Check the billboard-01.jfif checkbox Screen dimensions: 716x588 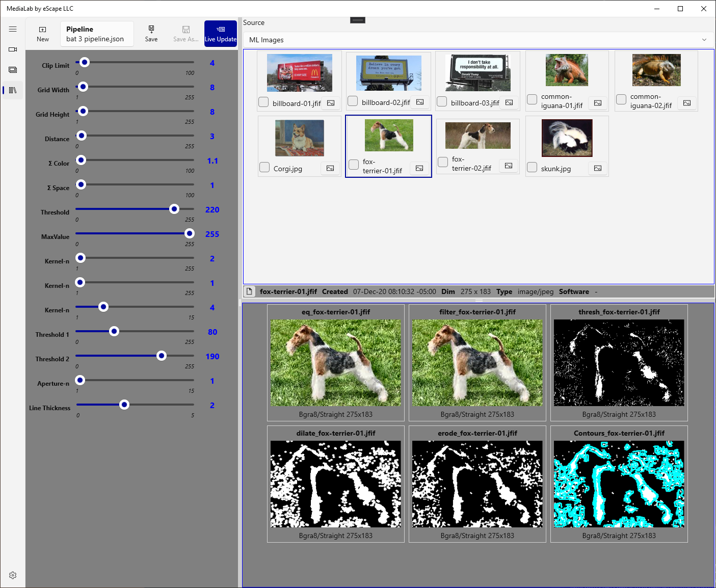coord(263,102)
